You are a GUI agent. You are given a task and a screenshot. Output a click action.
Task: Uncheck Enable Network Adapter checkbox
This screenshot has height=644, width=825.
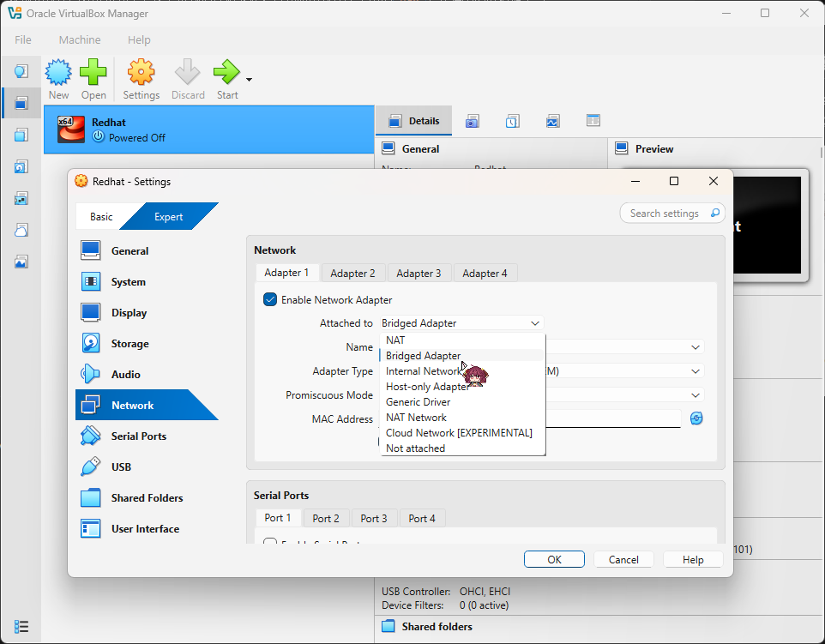pyautogui.click(x=270, y=300)
